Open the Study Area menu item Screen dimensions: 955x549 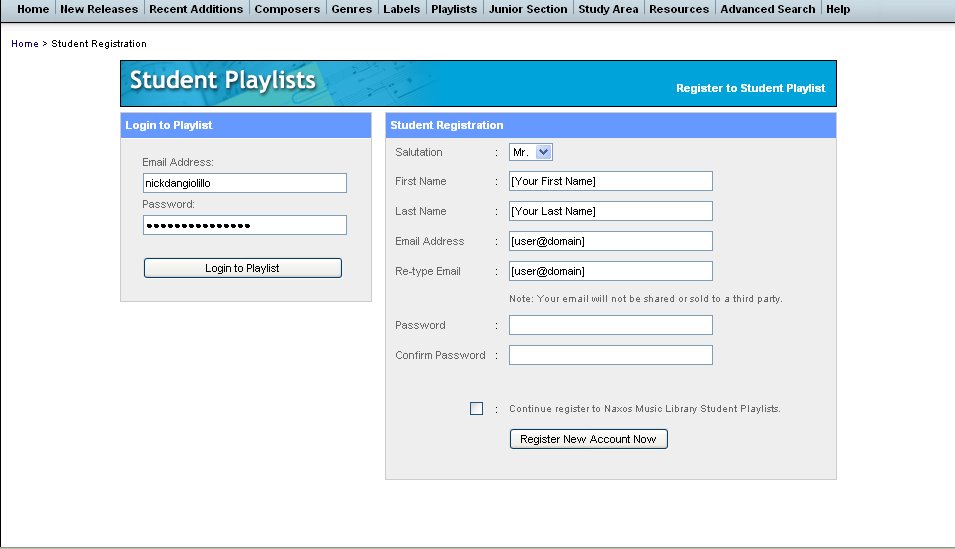point(608,9)
